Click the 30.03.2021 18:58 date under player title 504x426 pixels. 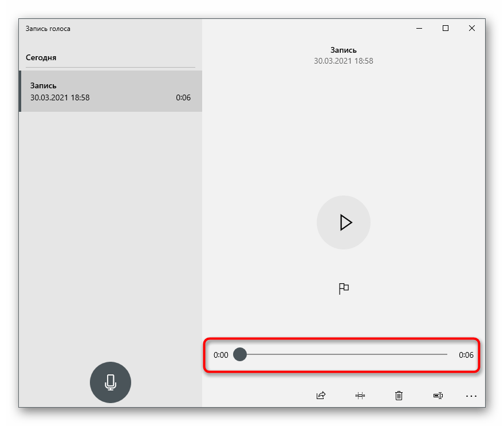pyautogui.click(x=343, y=61)
